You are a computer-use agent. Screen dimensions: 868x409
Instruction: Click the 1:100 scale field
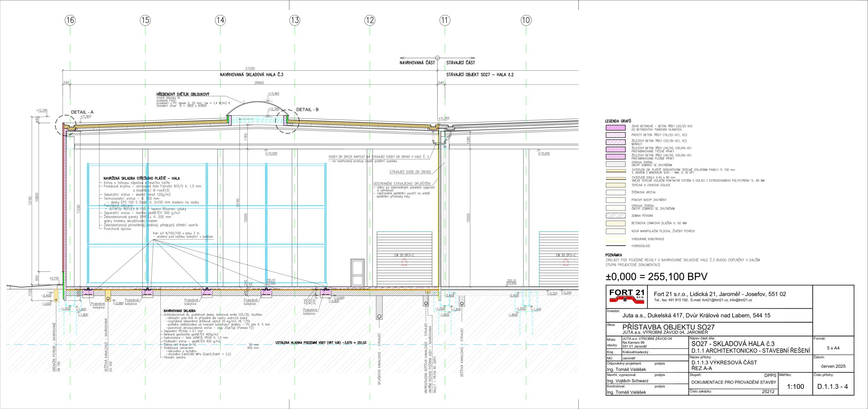click(x=795, y=387)
